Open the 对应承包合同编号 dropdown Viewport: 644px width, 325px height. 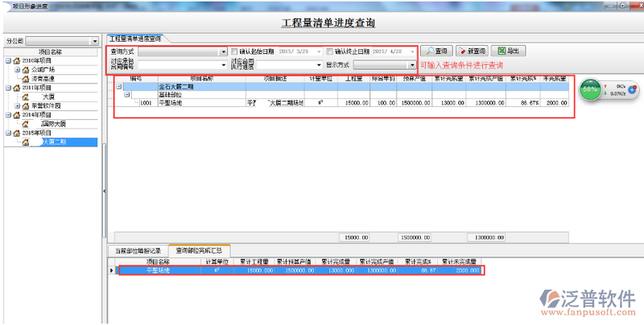point(224,65)
